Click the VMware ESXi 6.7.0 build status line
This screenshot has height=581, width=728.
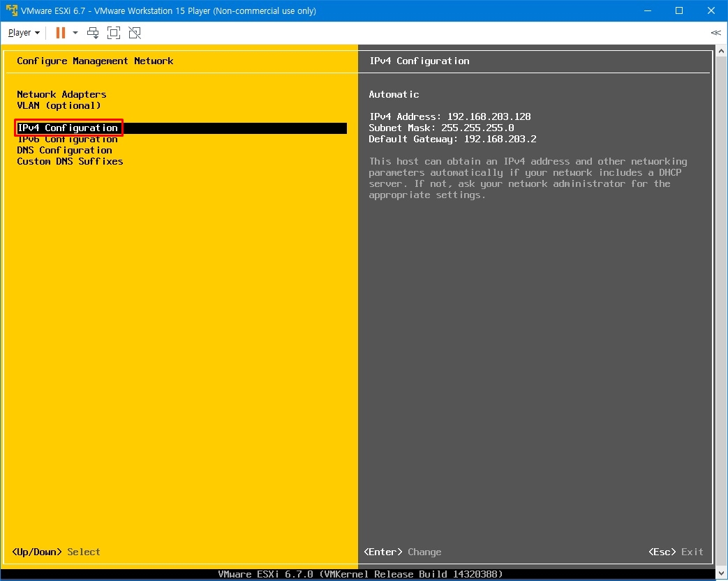(360, 574)
